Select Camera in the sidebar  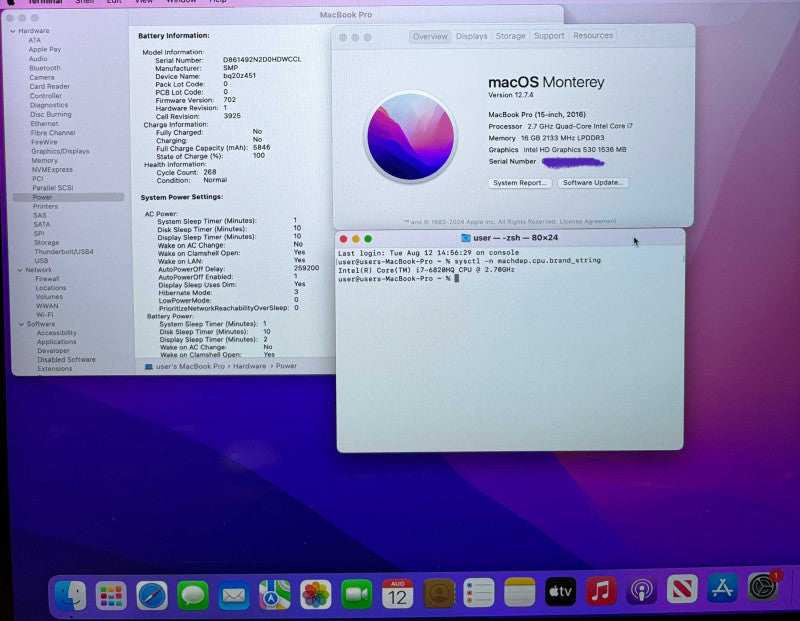pyautogui.click(x=42, y=78)
